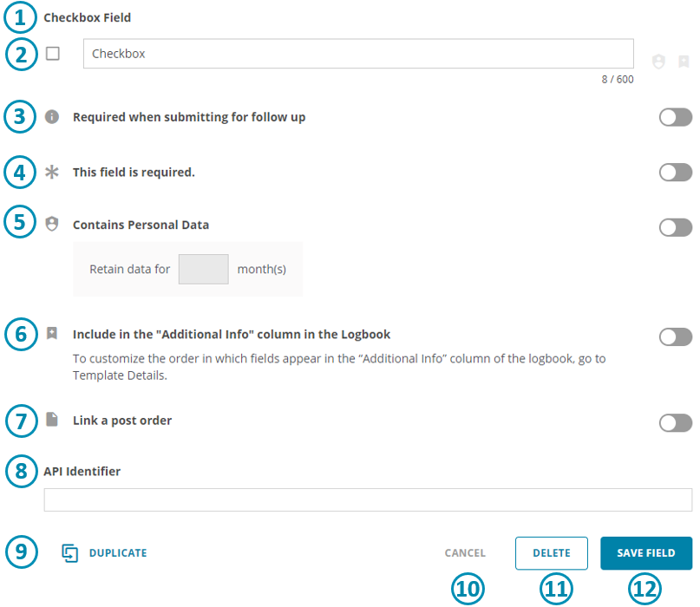Enable Include in Additional Info column toggle

[676, 337]
